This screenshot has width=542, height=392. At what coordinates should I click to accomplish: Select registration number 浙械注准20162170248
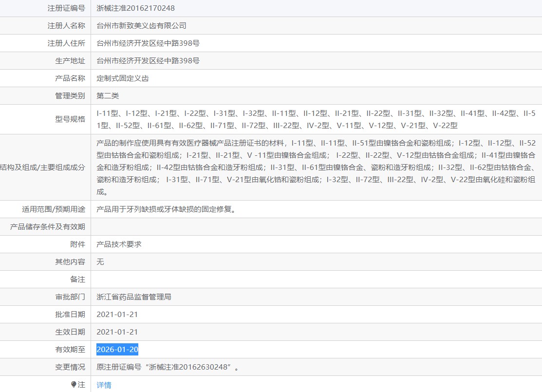[135, 8]
